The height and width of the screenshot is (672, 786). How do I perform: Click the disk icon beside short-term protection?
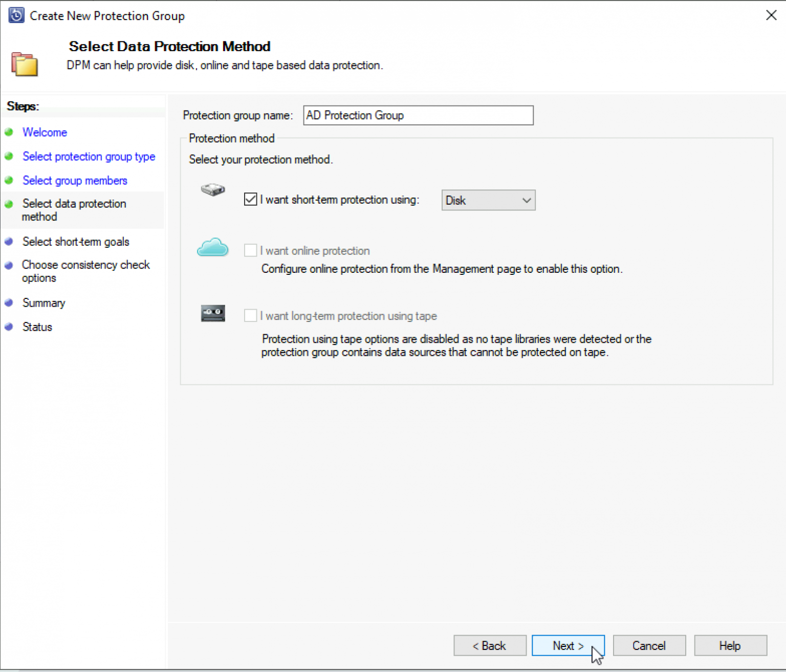(x=212, y=190)
